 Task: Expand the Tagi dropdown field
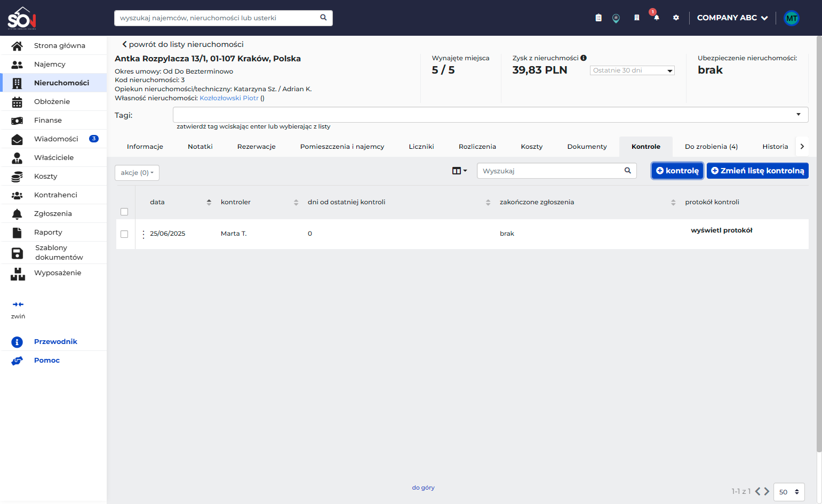pos(490,115)
